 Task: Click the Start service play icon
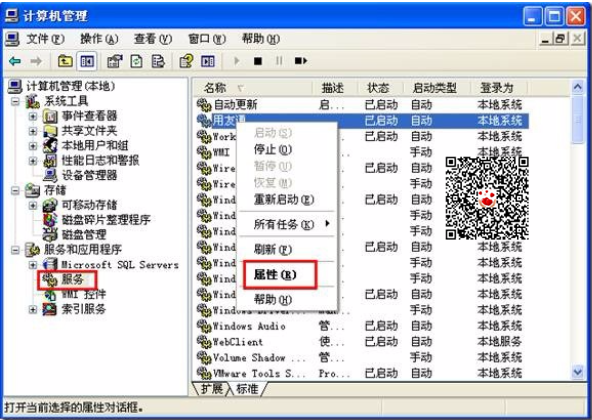click(x=237, y=61)
